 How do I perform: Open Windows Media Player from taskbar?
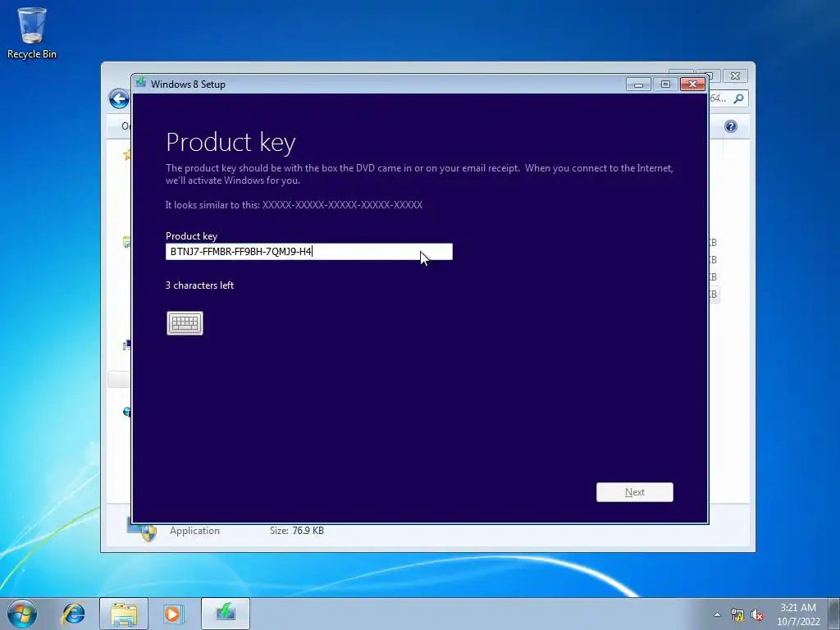tap(173, 614)
